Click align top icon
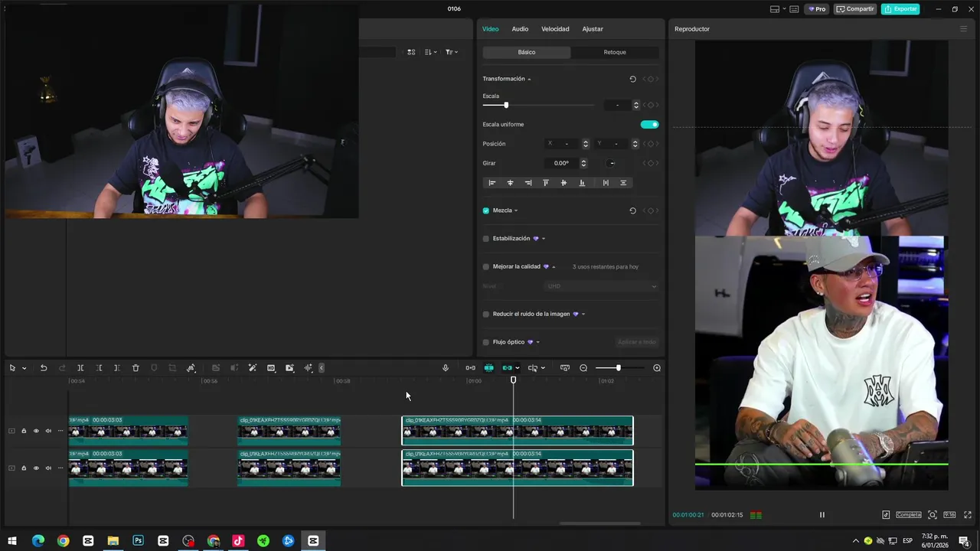Image resolution: width=980 pixels, height=551 pixels. [546, 183]
